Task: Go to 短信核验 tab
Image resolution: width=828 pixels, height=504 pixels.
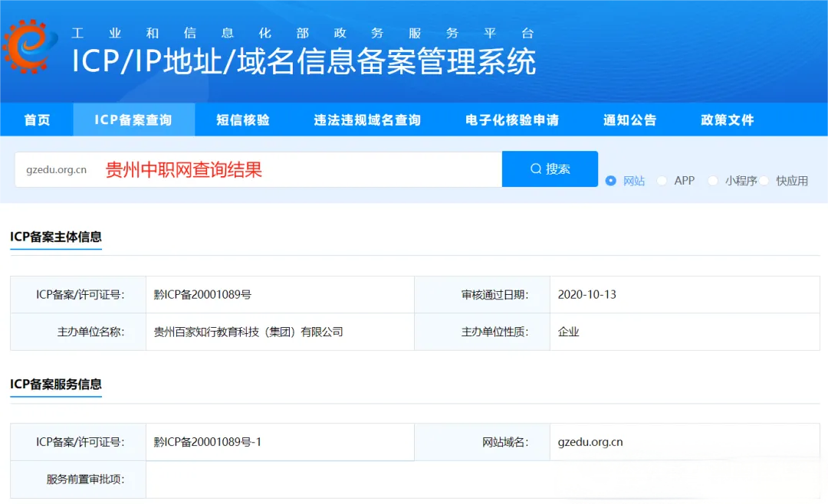Action: coord(243,119)
